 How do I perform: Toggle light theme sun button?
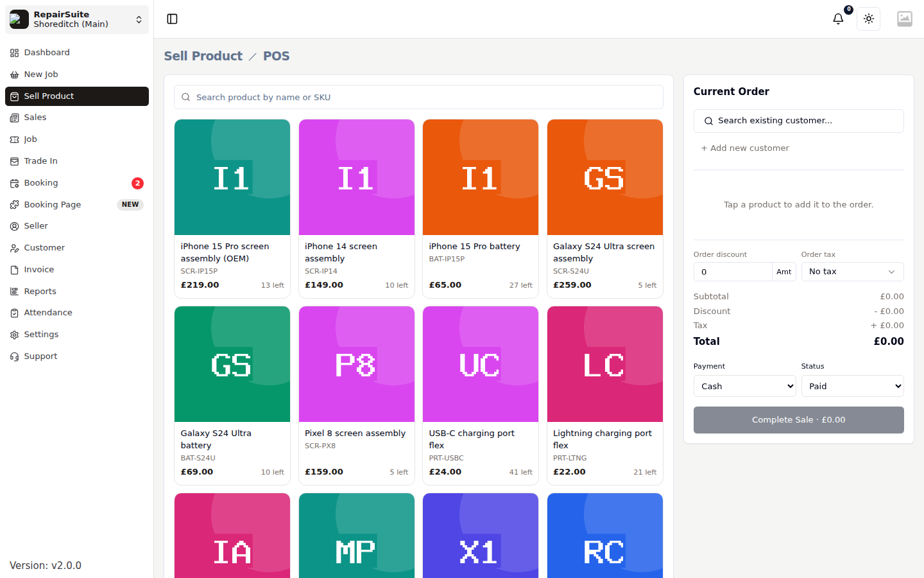[x=869, y=19]
